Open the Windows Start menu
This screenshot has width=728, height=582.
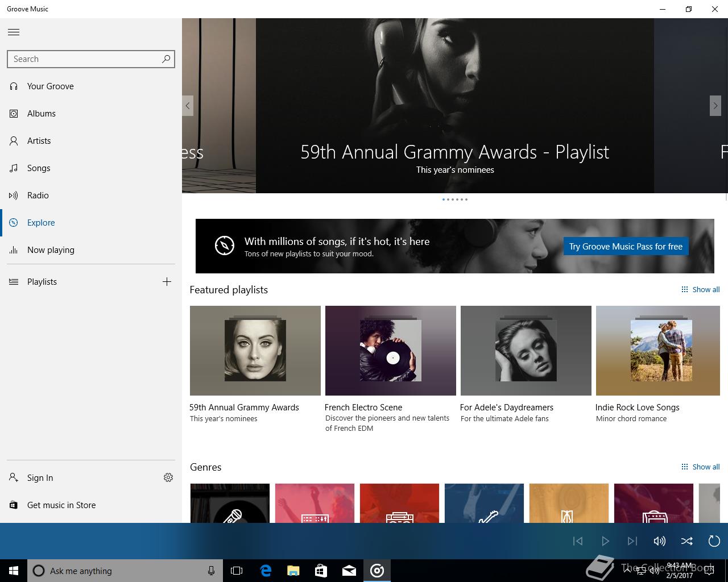pos(14,571)
